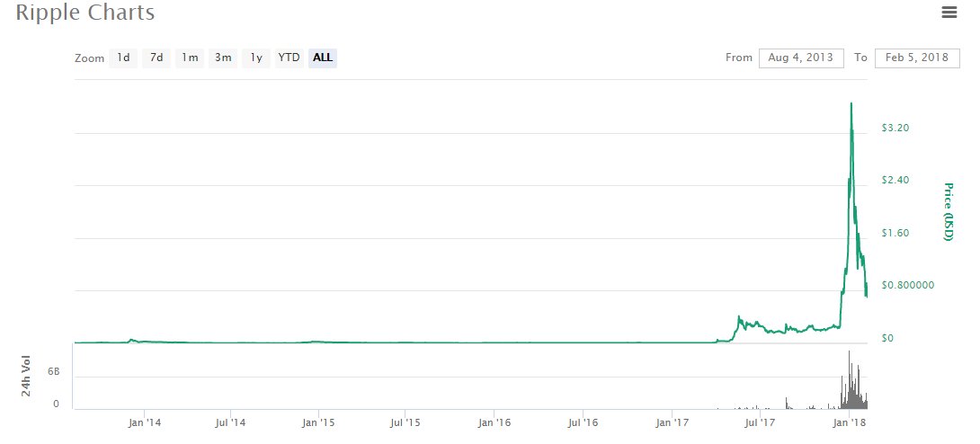
Task: Click the $0 price axis label
Action: tap(888, 338)
